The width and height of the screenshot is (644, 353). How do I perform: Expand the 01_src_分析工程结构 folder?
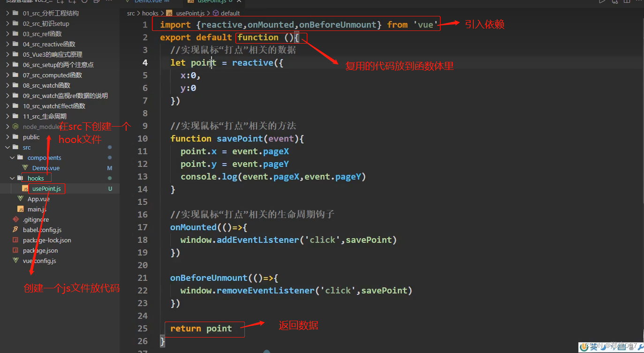(8, 13)
